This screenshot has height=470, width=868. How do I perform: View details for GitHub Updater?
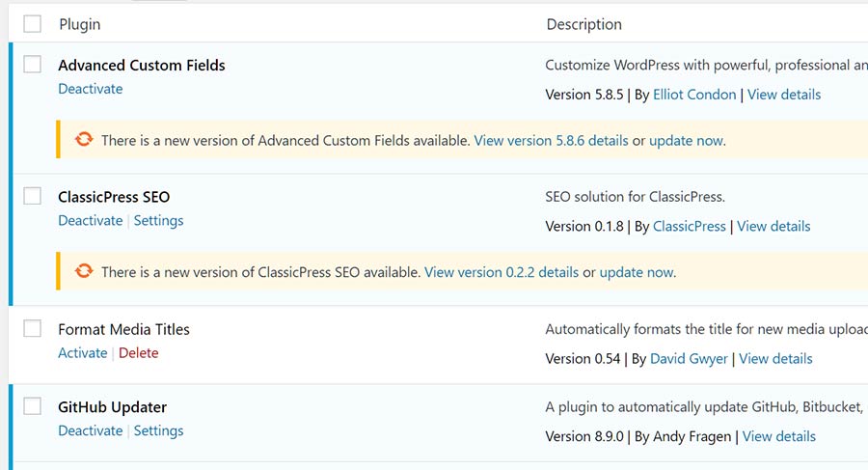[x=779, y=437]
